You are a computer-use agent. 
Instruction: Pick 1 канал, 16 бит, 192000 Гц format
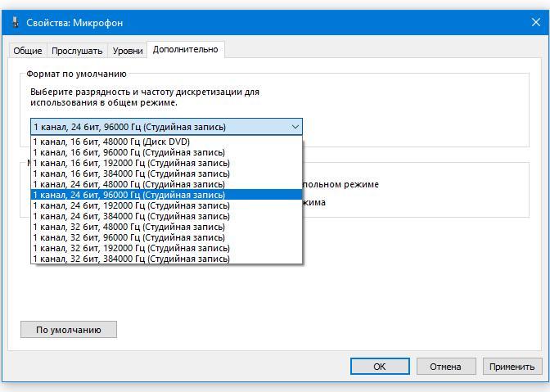[131, 163]
